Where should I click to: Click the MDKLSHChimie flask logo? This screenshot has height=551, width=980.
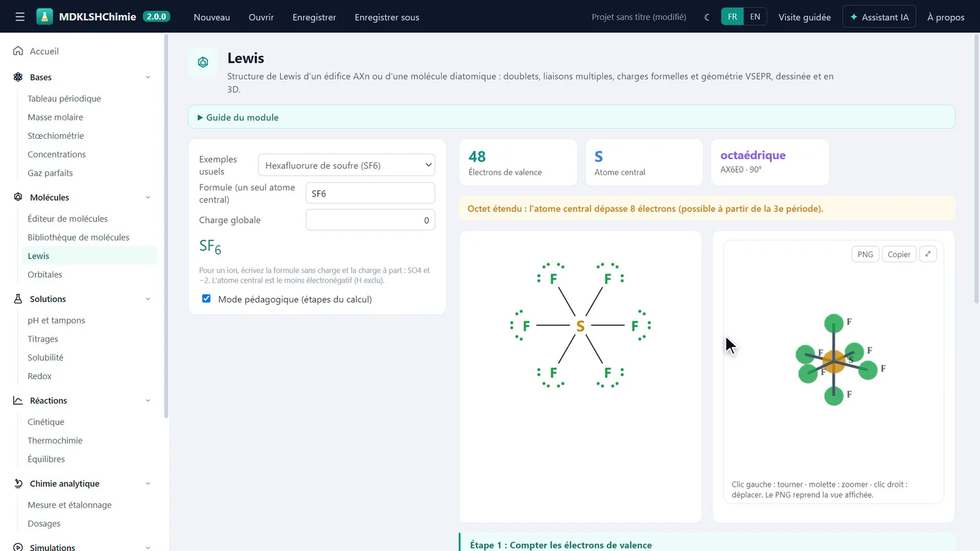(45, 17)
